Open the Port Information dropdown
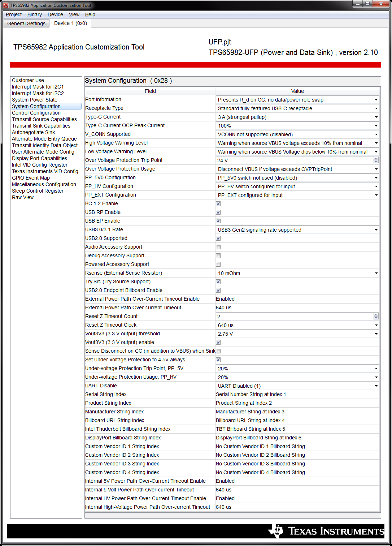 [x=297, y=100]
